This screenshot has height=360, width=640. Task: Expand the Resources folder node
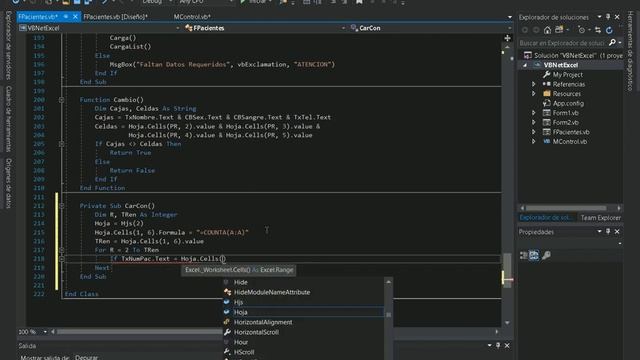pos(533,93)
